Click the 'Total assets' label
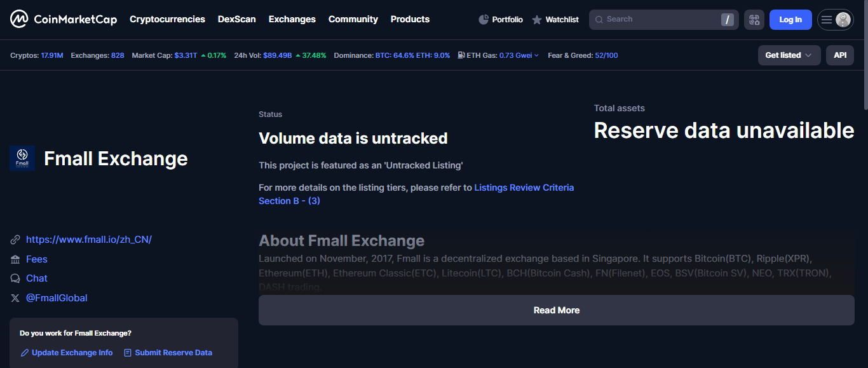This screenshot has height=368, width=868. (x=620, y=108)
